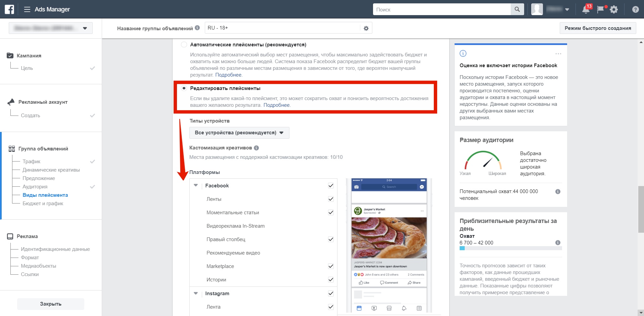Toggle the Instagram platform checkbox
Image resolution: width=644 pixels, height=316 pixels.
coord(331,294)
